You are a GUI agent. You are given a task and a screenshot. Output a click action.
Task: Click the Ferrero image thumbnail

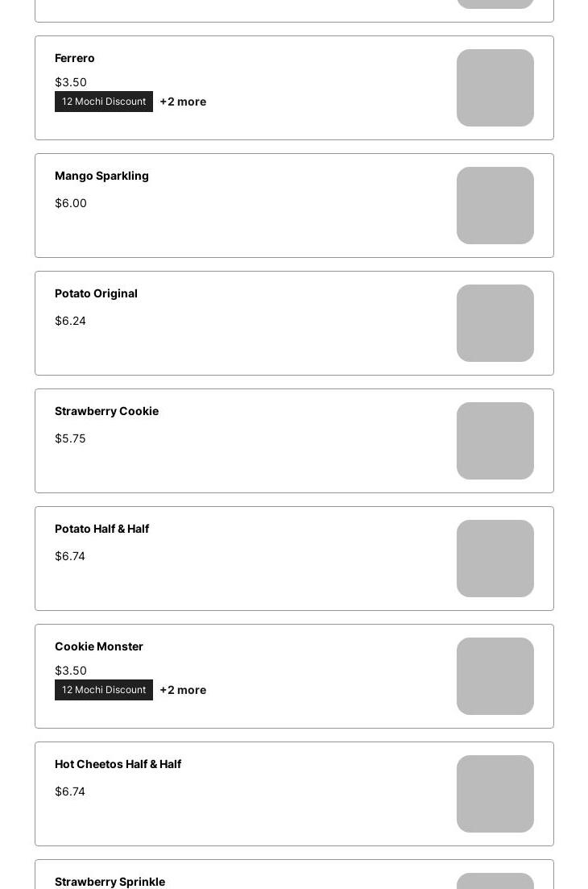pos(495,88)
